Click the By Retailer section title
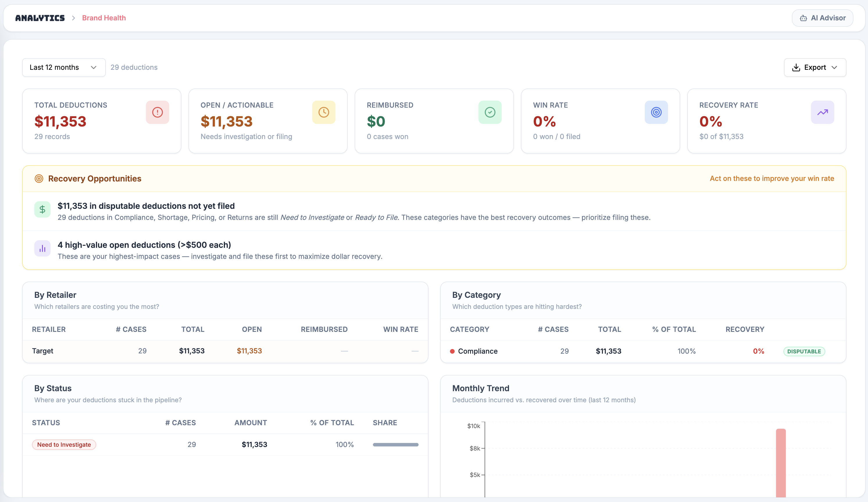868x502 pixels. pos(55,295)
